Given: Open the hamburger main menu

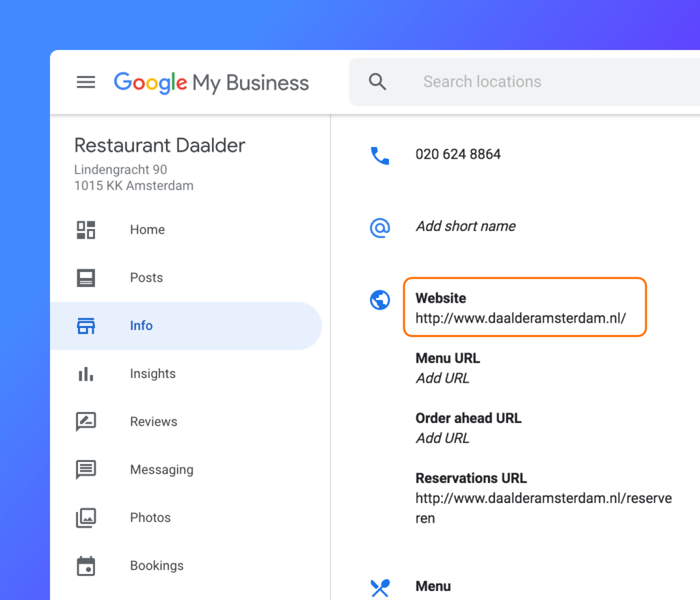Looking at the screenshot, I should 85,83.
